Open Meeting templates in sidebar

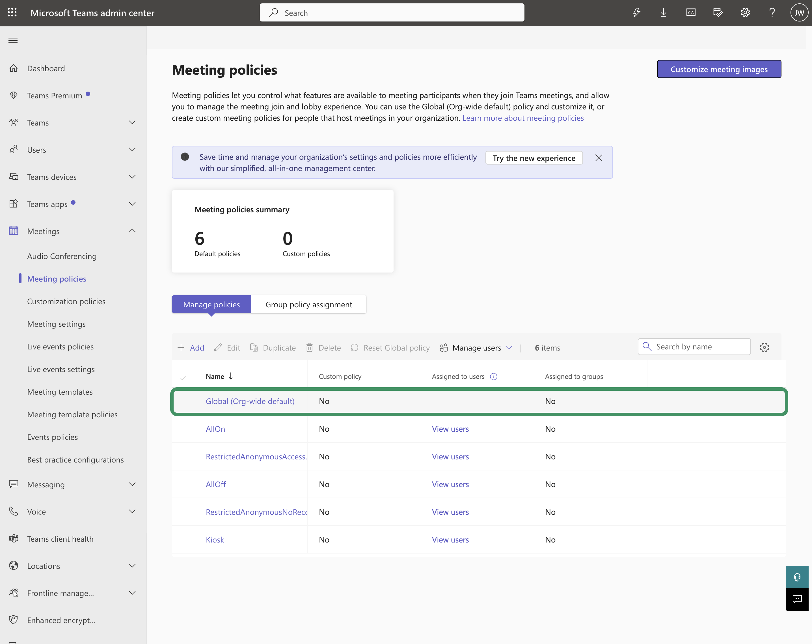[x=60, y=392]
